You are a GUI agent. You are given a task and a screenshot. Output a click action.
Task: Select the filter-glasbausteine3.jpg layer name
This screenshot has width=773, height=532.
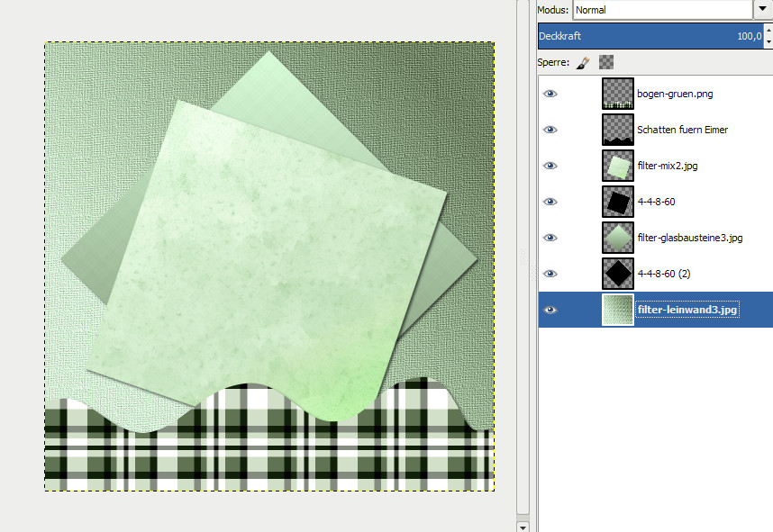pyautogui.click(x=689, y=238)
